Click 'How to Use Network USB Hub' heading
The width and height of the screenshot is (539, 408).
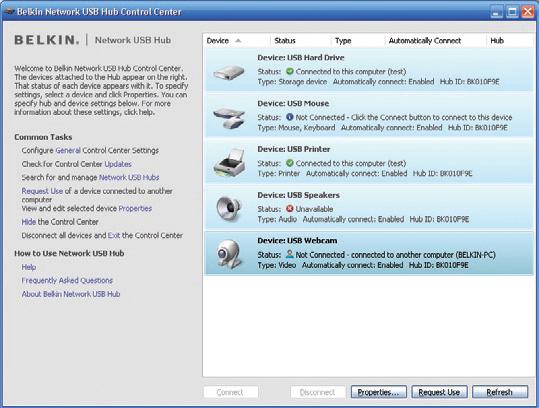coord(69,253)
